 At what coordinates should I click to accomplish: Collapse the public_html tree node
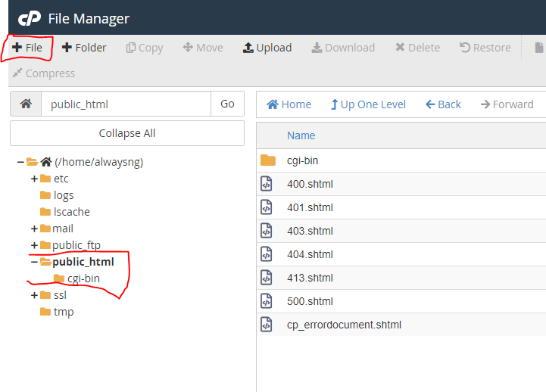click(x=34, y=262)
